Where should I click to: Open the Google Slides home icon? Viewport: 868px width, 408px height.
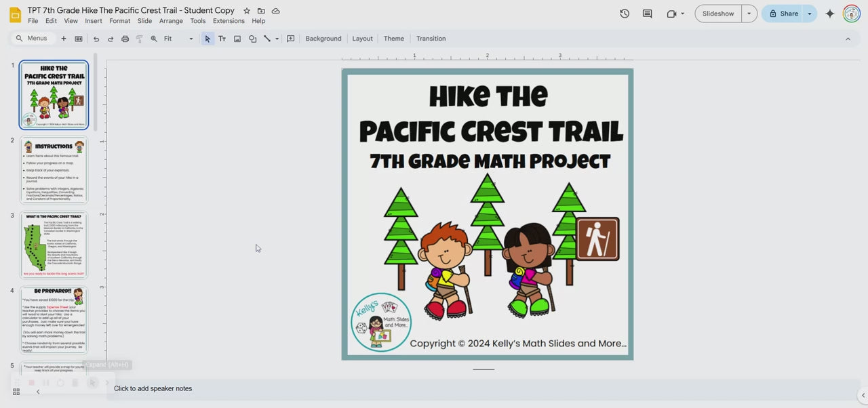click(x=15, y=14)
